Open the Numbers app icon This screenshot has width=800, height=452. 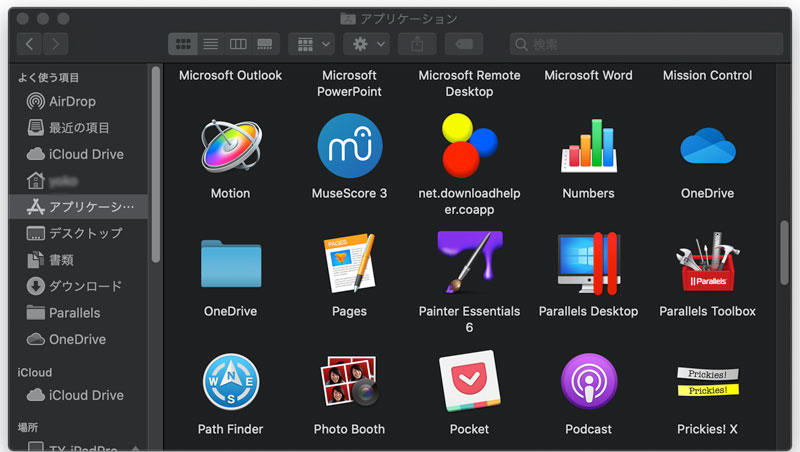click(588, 146)
